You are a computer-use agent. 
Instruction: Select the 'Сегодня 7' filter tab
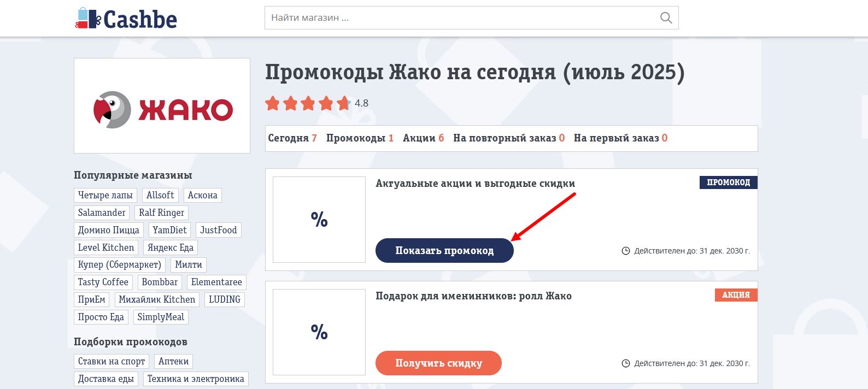[x=292, y=138]
